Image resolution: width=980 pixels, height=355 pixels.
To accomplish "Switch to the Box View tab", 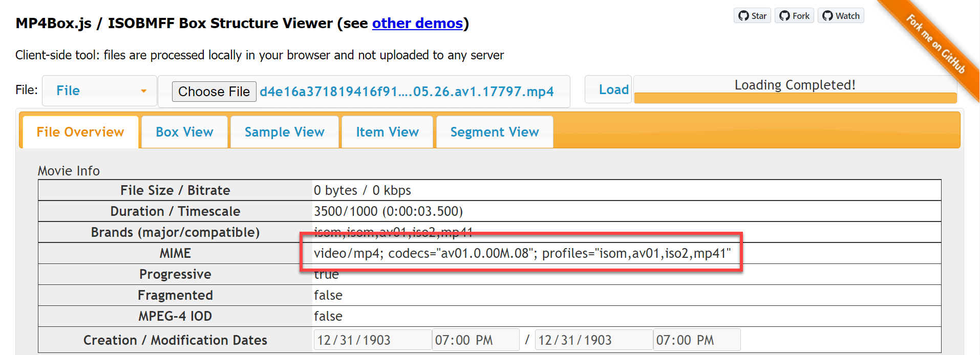I will 184,132.
